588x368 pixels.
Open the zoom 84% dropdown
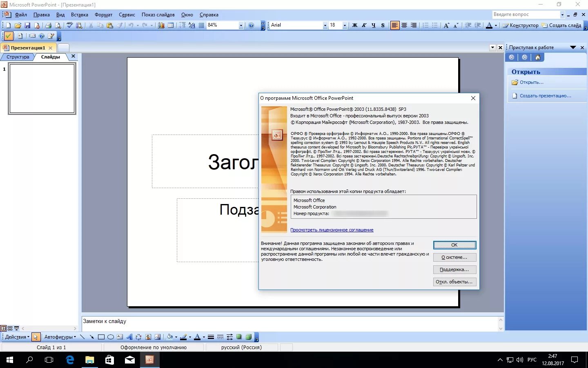[x=241, y=25]
